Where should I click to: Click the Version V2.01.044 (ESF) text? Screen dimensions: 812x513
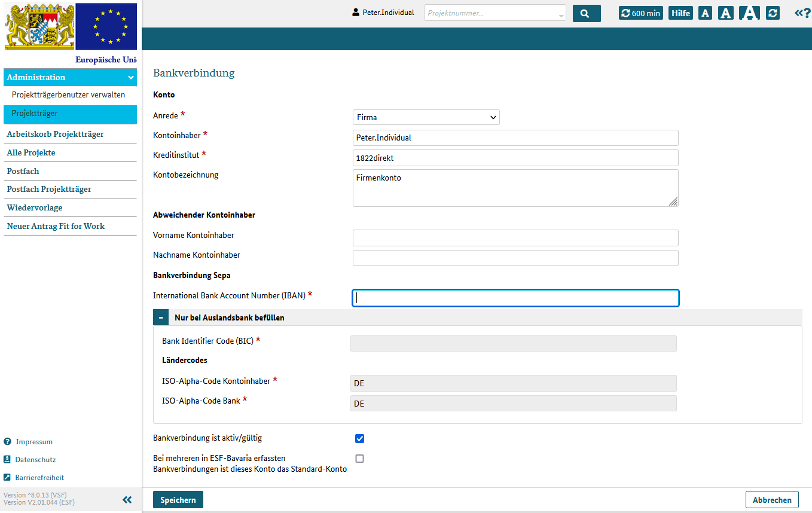tap(39, 503)
